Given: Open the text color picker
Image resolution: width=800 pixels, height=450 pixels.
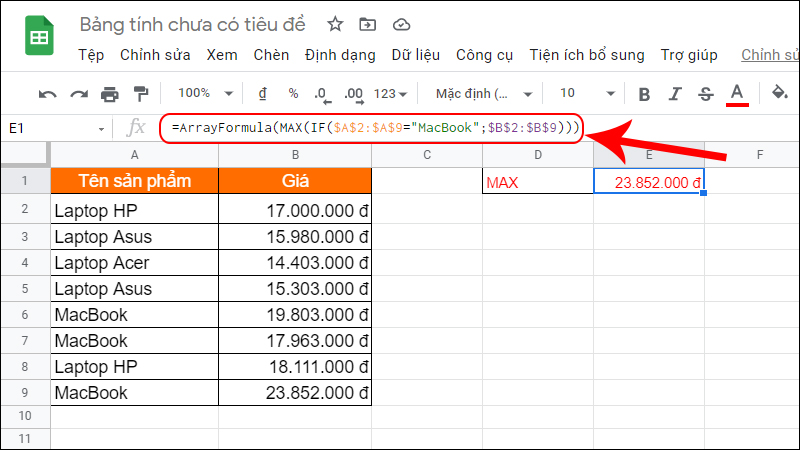Looking at the screenshot, I should click(738, 94).
